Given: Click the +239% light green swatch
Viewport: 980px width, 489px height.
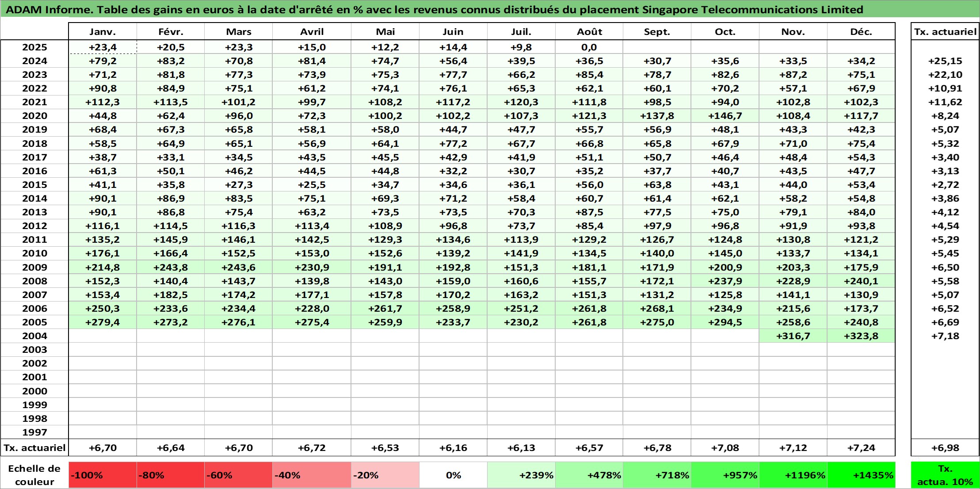Looking at the screenshot, I should point(521,475).
